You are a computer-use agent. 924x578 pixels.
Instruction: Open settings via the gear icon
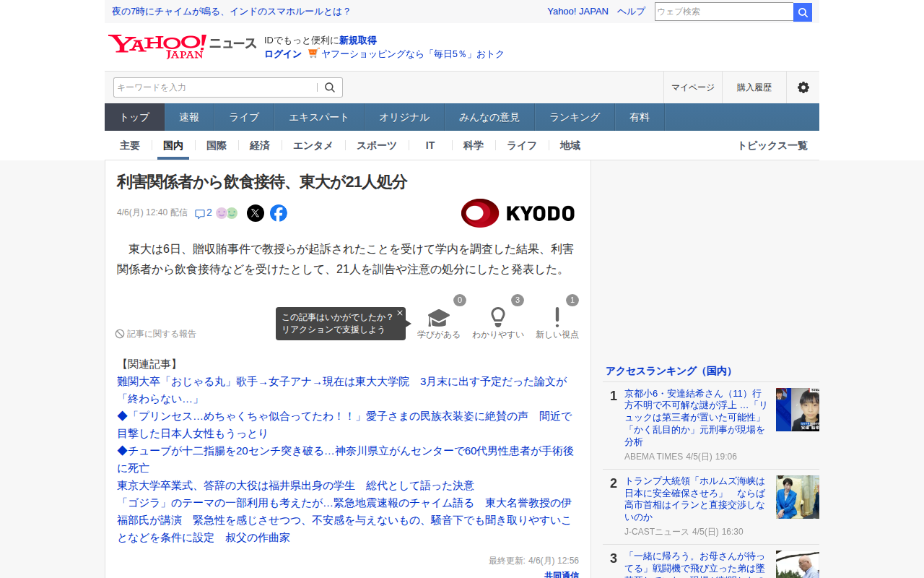[803, 87]
